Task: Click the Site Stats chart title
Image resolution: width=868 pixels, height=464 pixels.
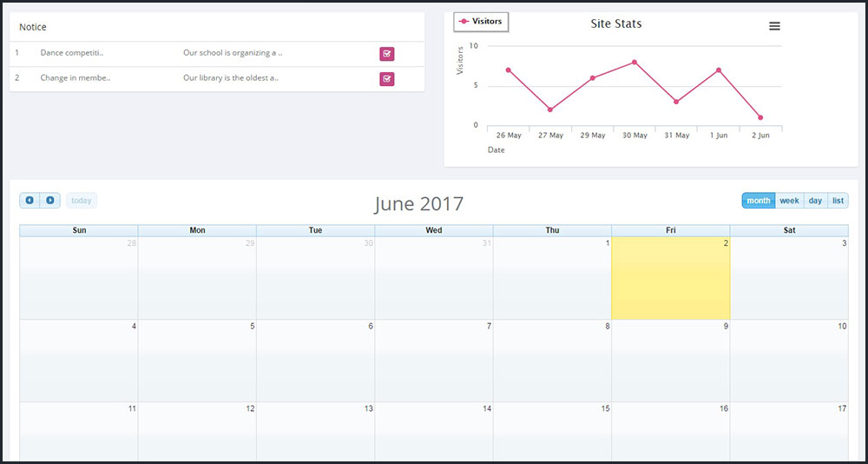Action: click(616, 23)
